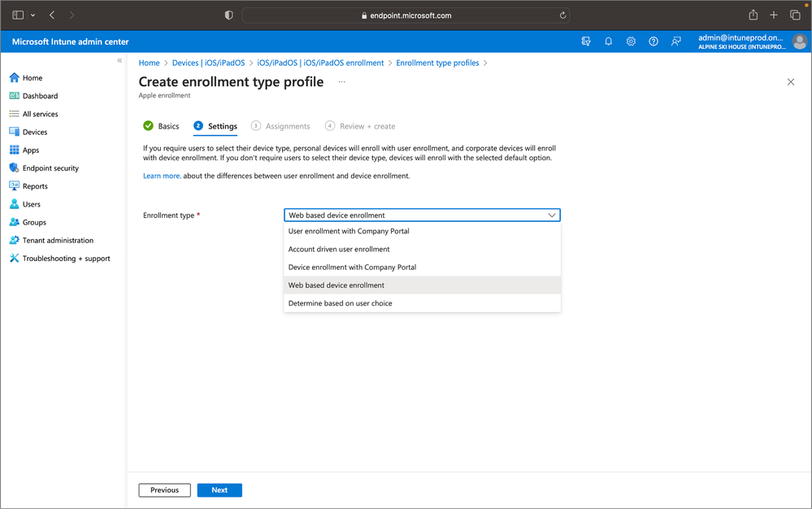The width and height of the screenshot is (812, 509).
Task: Open the Learn more link
Action: 162,176
